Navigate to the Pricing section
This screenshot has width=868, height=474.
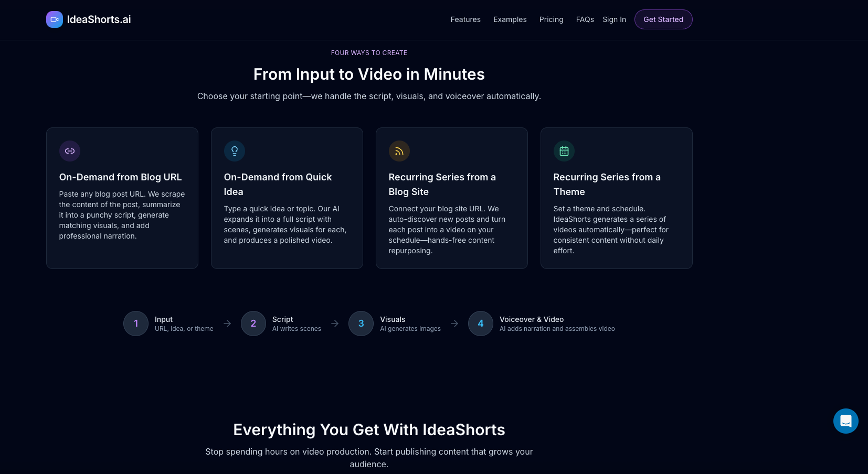click(x=551, y=19)
